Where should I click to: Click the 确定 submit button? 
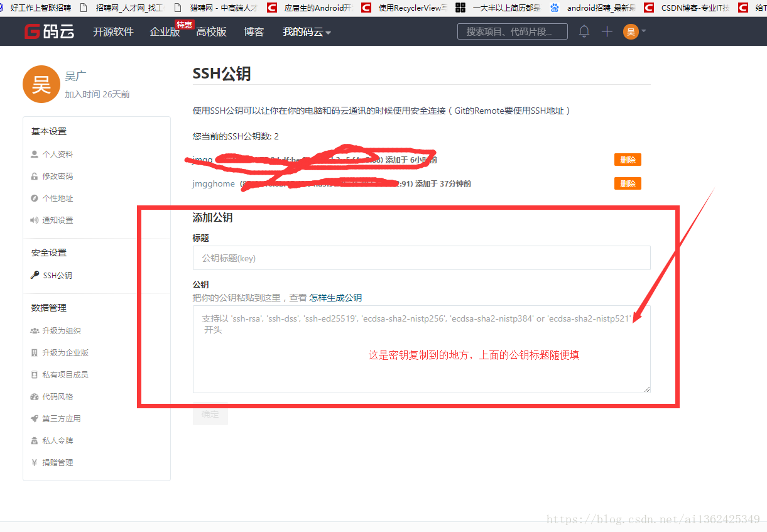click(x=210, y=414)
